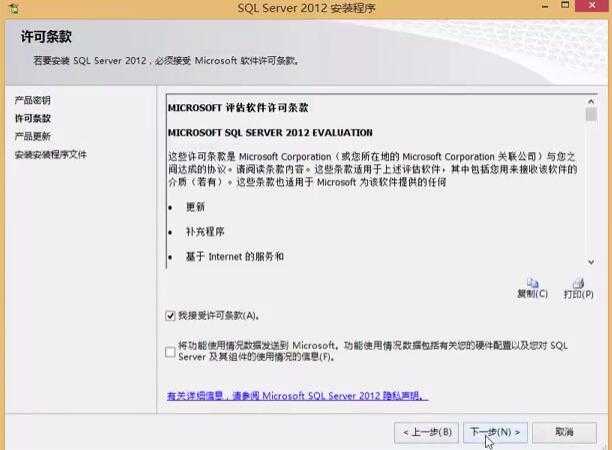612x450 pixels.
Task: Click heading MICROSOFT SQL SERVER 2012 EVALUATION
Action: coord(270,133)
